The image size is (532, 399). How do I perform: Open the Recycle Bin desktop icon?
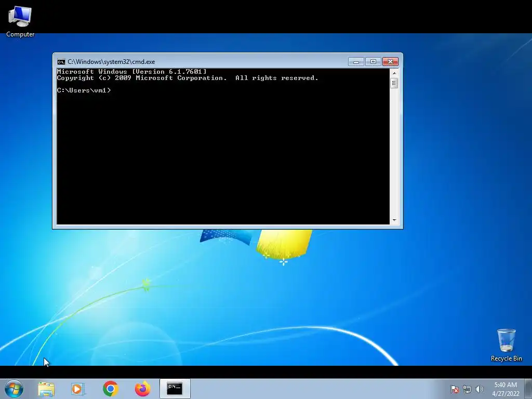(506, 345)
